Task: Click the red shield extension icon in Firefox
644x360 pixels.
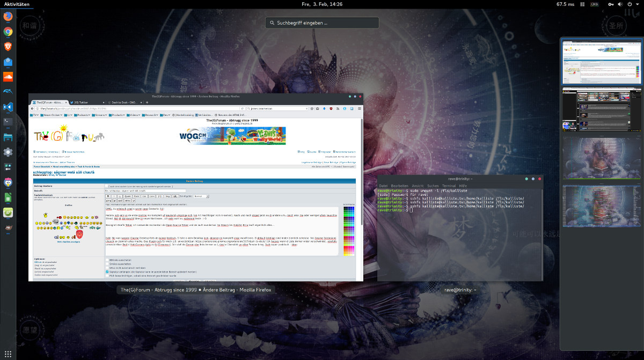Action: (331, 108)
